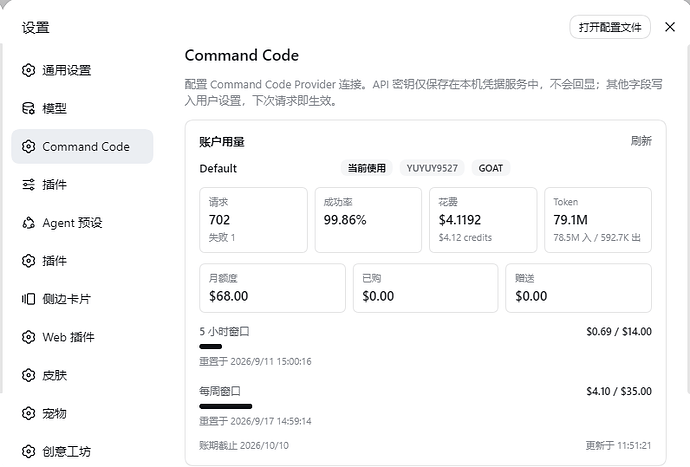690x467 pixels.
Task: Click the gear icon beside the second 插件
Action: pyautogui.click(x=28, y=261)
